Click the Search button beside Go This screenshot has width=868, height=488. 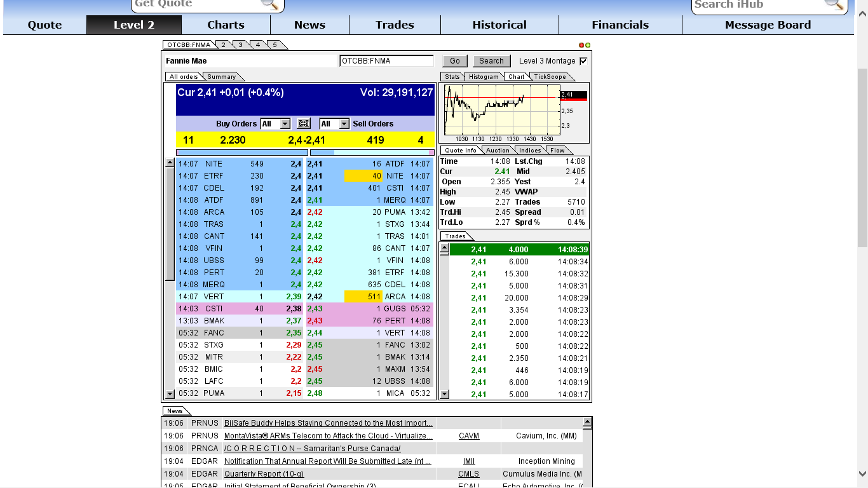[x=491, y=61]
